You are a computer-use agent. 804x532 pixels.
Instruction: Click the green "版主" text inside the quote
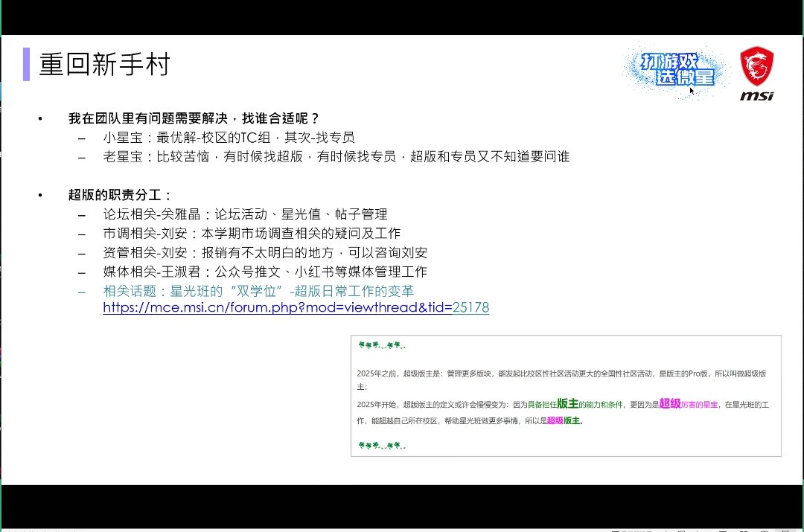[568, 402]
